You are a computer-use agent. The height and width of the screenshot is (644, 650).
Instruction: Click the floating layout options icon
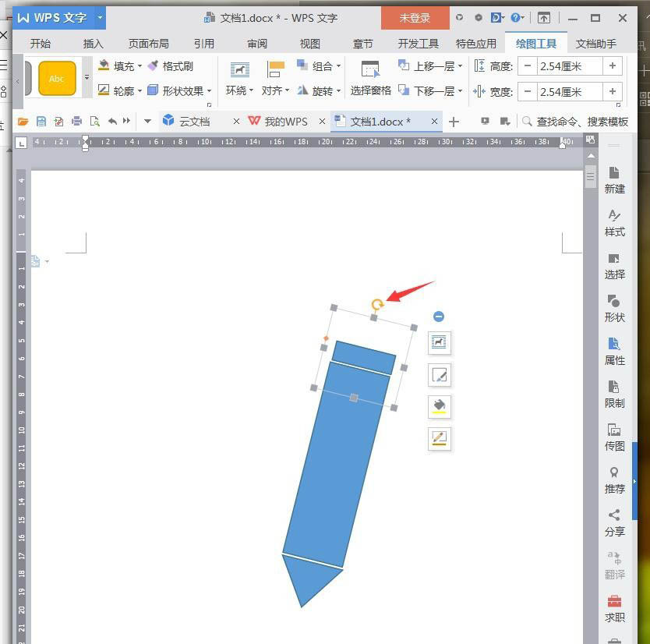click(439, 342)
